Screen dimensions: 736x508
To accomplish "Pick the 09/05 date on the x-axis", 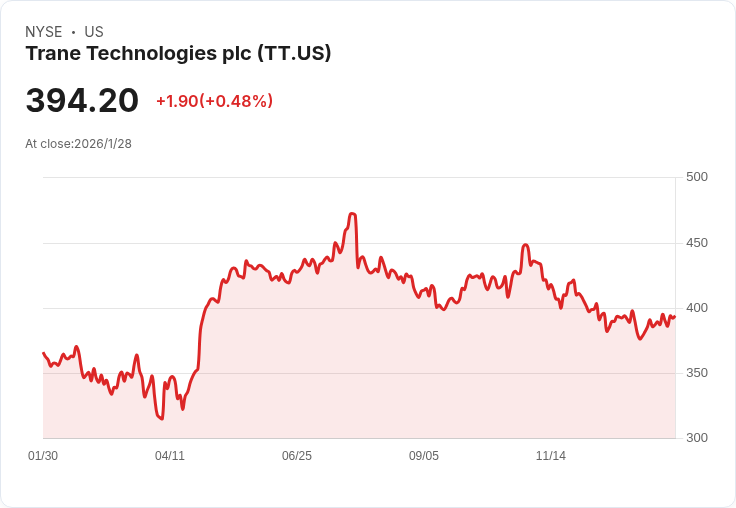I will pyautogui.click(x=424, y=456).
